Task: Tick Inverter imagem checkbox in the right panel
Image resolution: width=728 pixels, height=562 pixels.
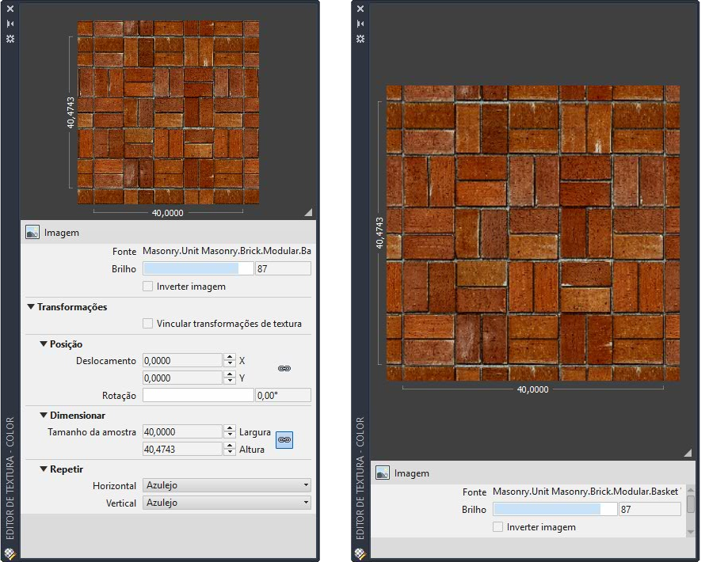Action: 497,526
